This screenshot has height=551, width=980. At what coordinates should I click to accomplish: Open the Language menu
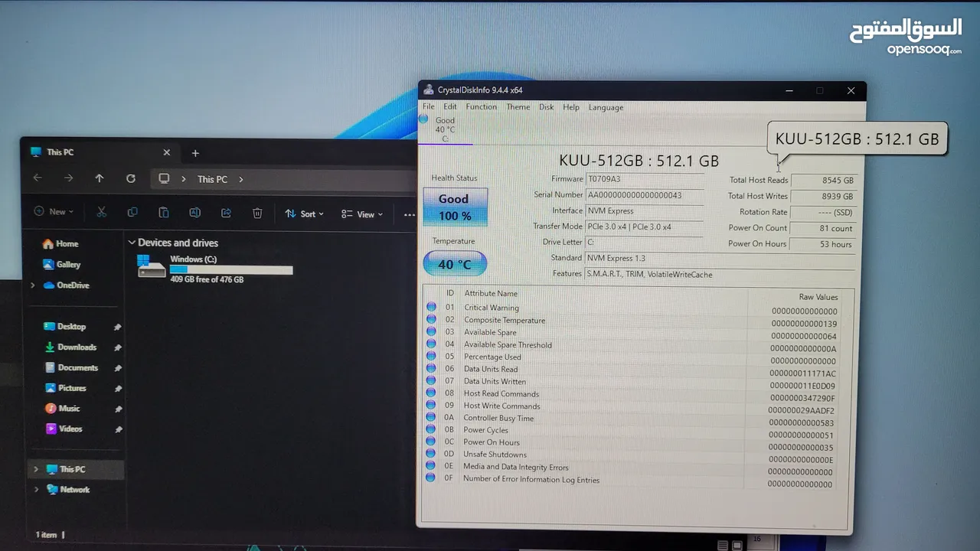[x=606, y=107]
